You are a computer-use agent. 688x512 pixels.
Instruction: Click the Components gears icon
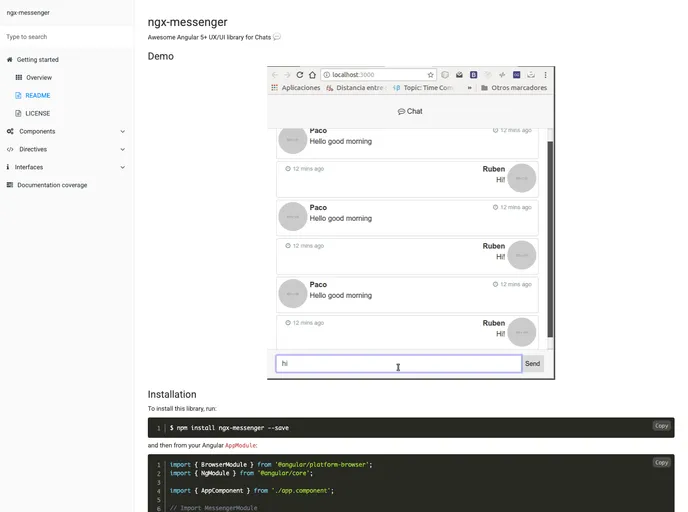(10, 131)
